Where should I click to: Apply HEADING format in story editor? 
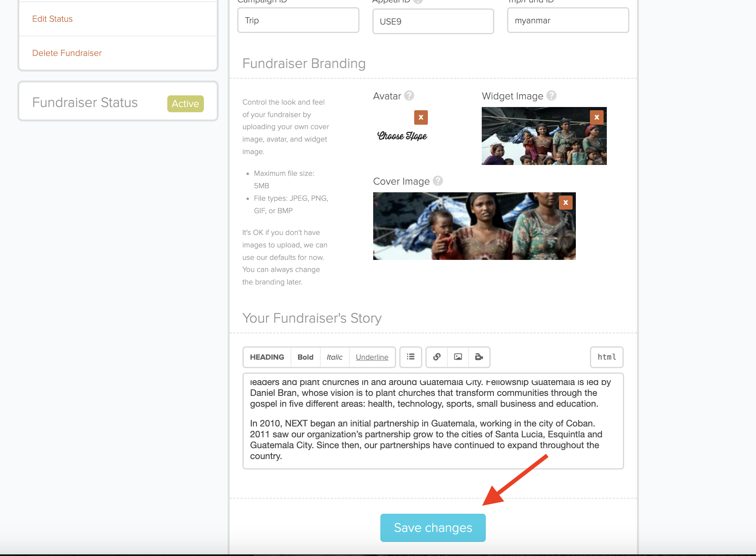[x=267, y=357]
